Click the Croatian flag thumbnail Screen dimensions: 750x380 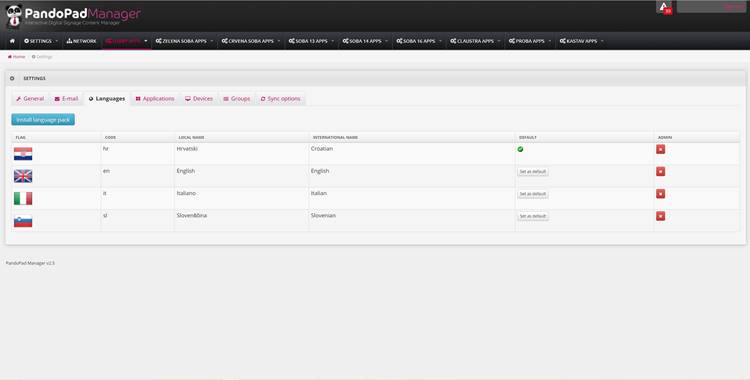point(23,154)
